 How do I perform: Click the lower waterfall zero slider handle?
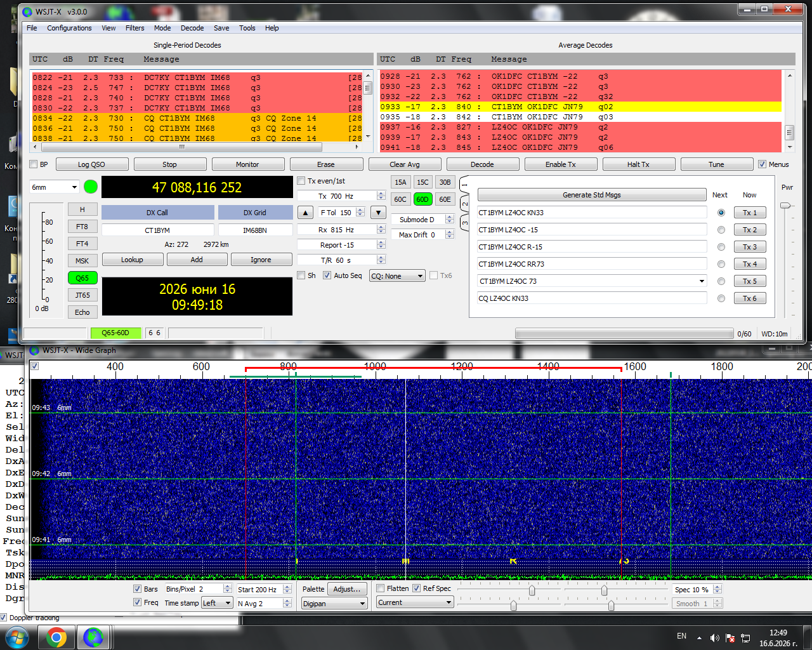pyautogui.click(x=513, y=606)
